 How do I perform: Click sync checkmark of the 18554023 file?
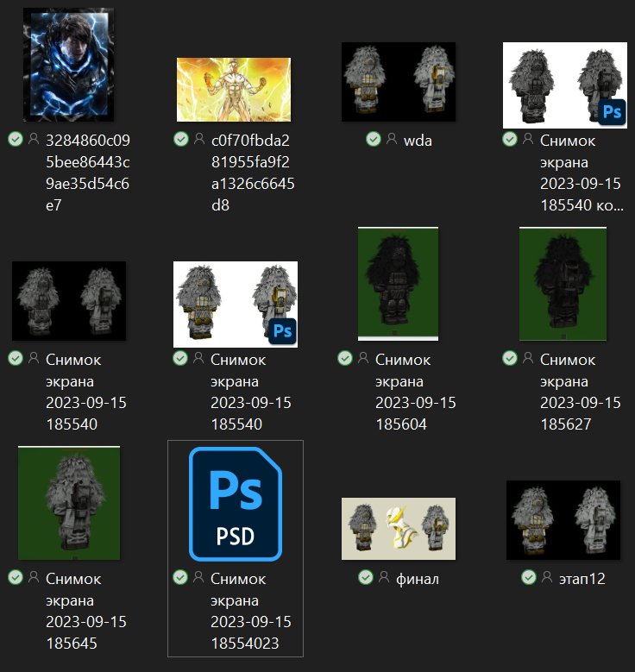click(x=180, y=578)
